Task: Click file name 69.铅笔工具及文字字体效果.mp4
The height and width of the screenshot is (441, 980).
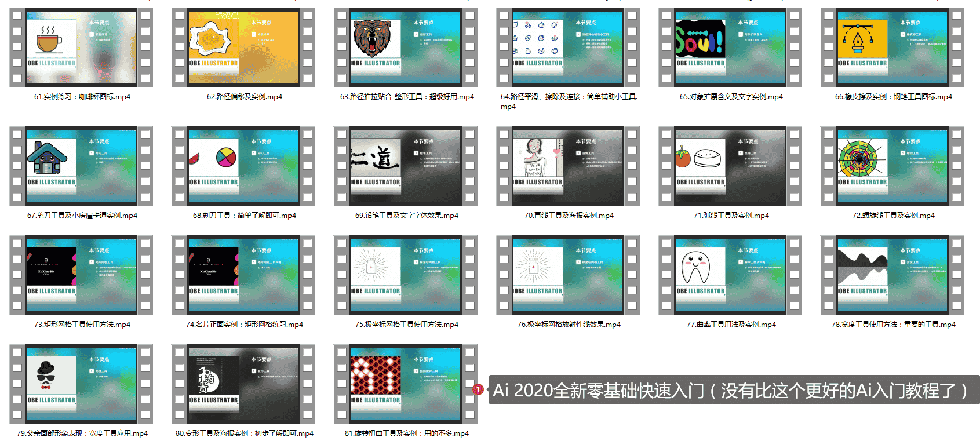Action: tap(407, 216)
